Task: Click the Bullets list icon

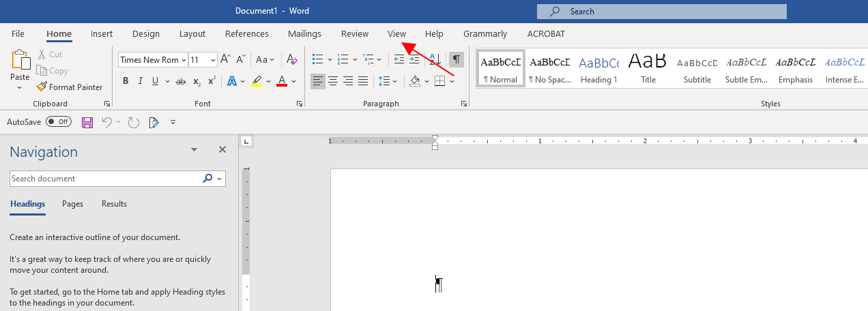Action: point(317,59)
